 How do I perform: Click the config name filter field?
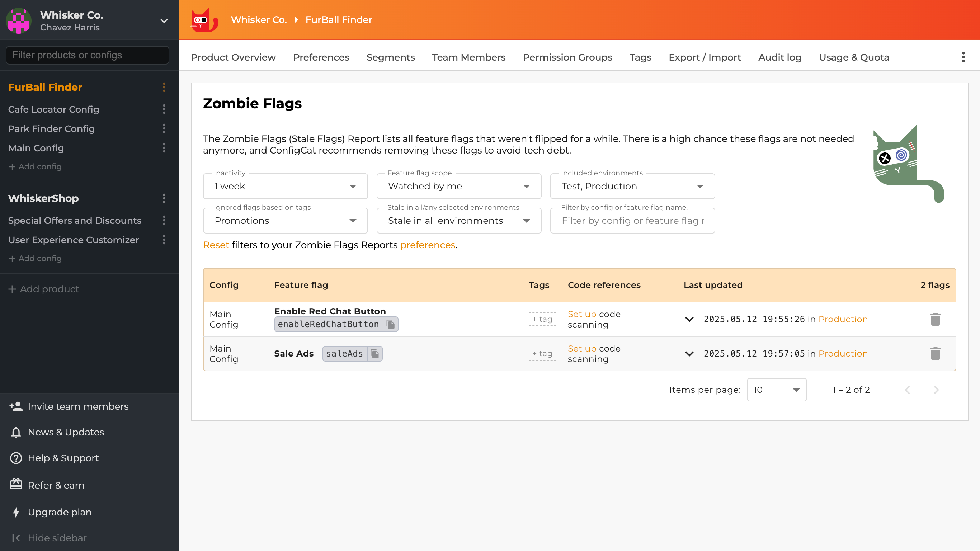pos(632,221)
